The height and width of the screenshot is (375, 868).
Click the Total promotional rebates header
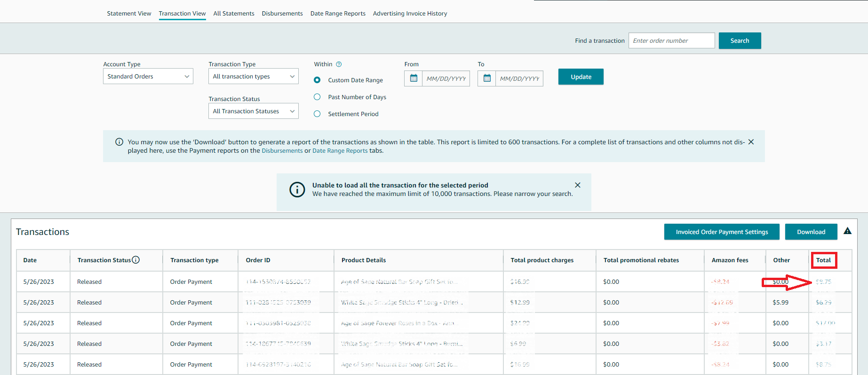coord(641,260)
